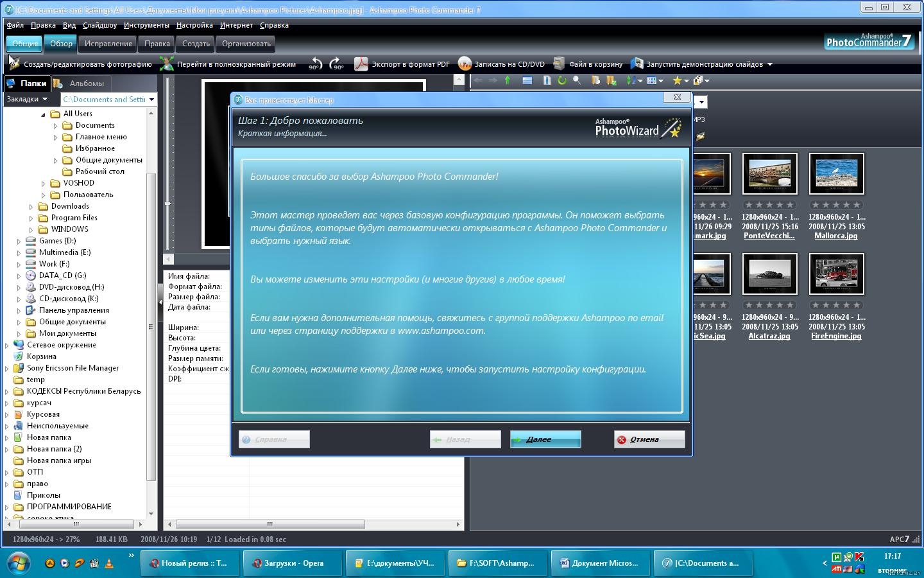The image size is (924, 578).
Task: Open the Интернет menu
Action: (x=236, y=25)
